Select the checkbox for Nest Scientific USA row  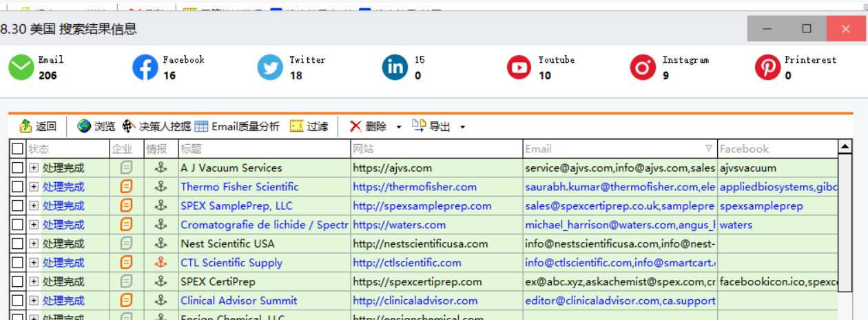click(x=17, y=243)
